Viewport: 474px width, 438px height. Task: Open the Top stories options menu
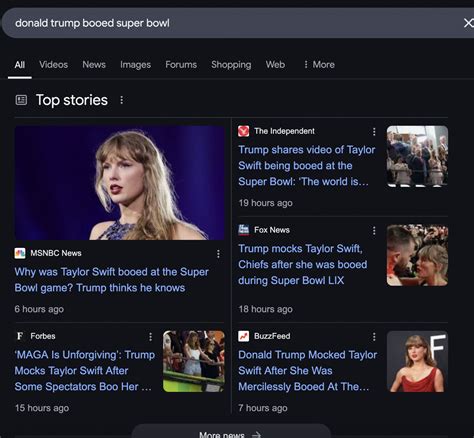(x=122, y=100)
